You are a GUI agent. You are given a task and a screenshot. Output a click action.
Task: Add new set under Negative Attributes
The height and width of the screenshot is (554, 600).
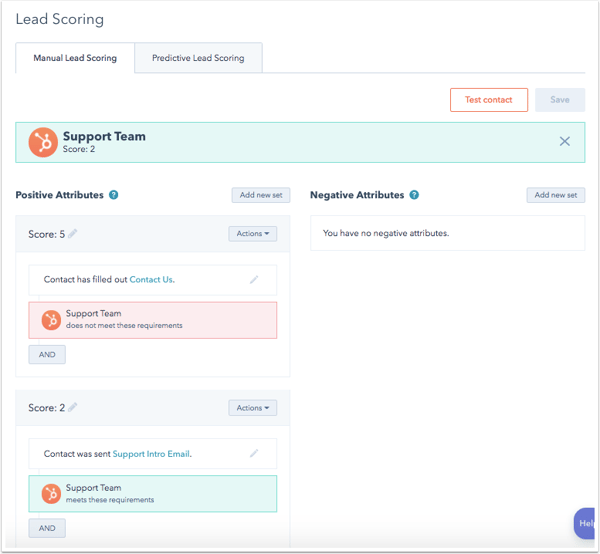555,195
